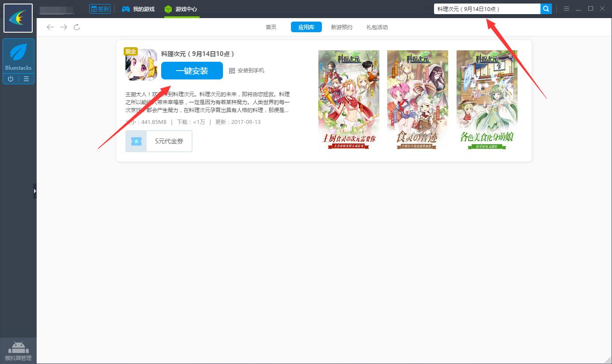Expand the collapsed sidebar arrow handle
The width and height of the screenshot is (612, 364).
(x=35, y=191)
